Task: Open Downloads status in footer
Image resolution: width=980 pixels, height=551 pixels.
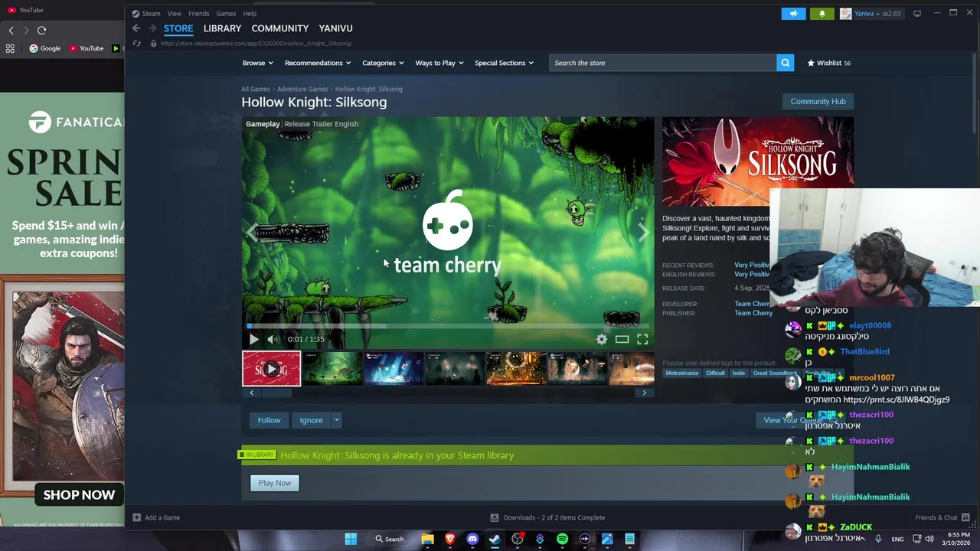Action: [x=547, y=517]
